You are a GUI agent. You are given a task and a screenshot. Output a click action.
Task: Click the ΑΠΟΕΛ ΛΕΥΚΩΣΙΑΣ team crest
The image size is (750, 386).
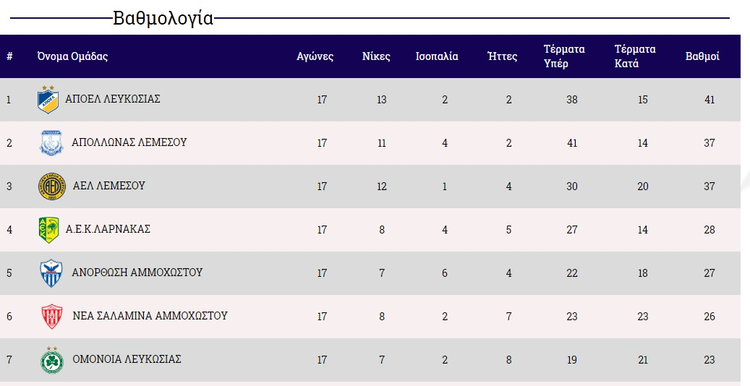click(x=48, y=99)
